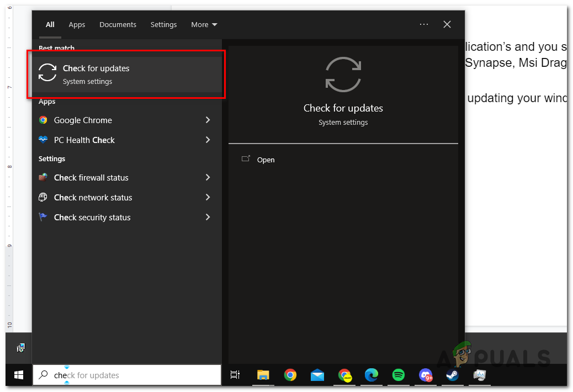Launch Steam from the taskbar
Viewport: 573px width, 392px height.
pos(452,375)
